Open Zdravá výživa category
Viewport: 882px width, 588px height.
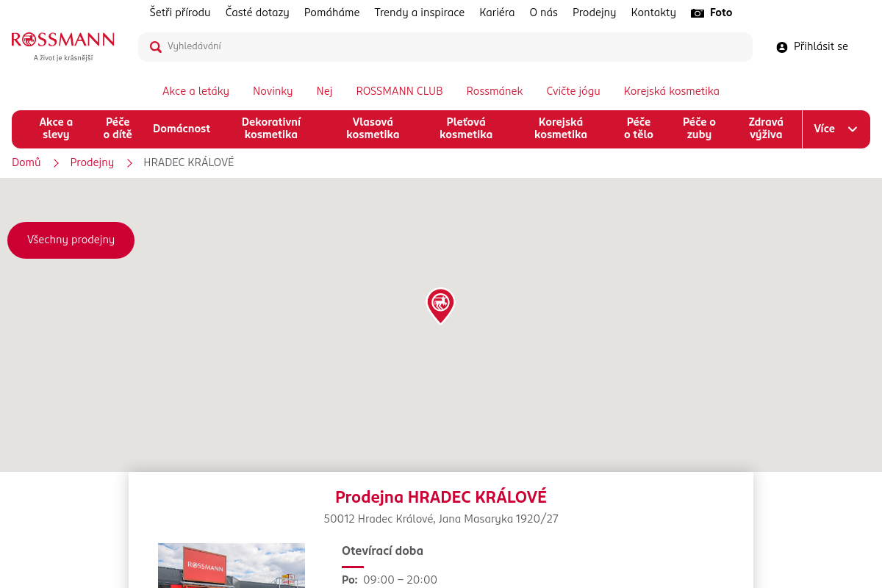pyautogui.click(x=766, y=129)
